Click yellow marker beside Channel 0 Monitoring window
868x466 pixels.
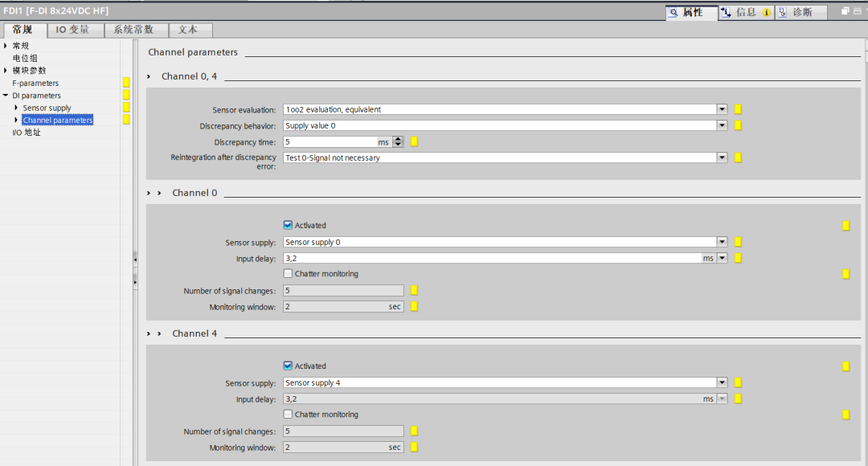(414, 306)
